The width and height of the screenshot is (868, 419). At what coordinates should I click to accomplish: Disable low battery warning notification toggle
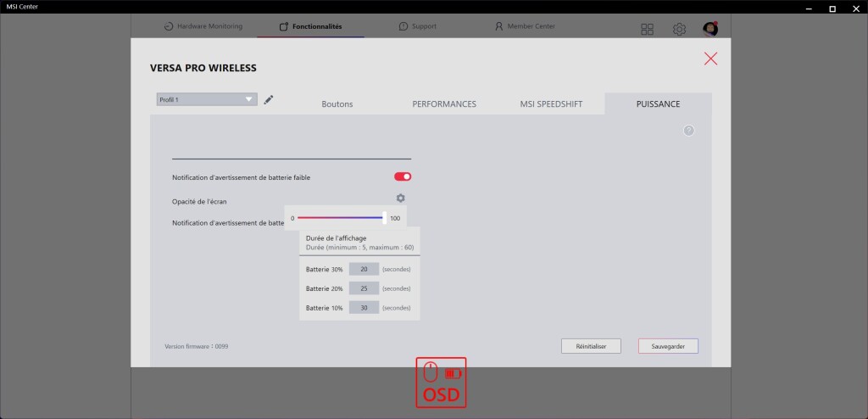403,176
